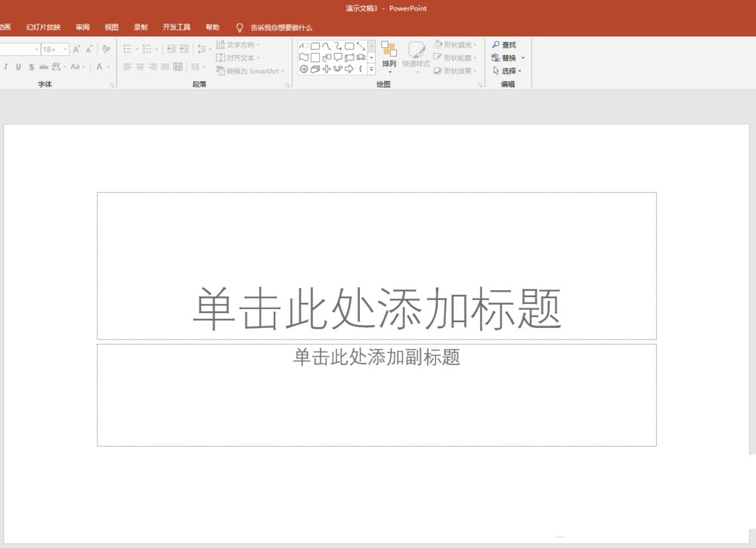Toggle underline formatting
This screenshot has width=756, height=548.
tap(17, 67)
